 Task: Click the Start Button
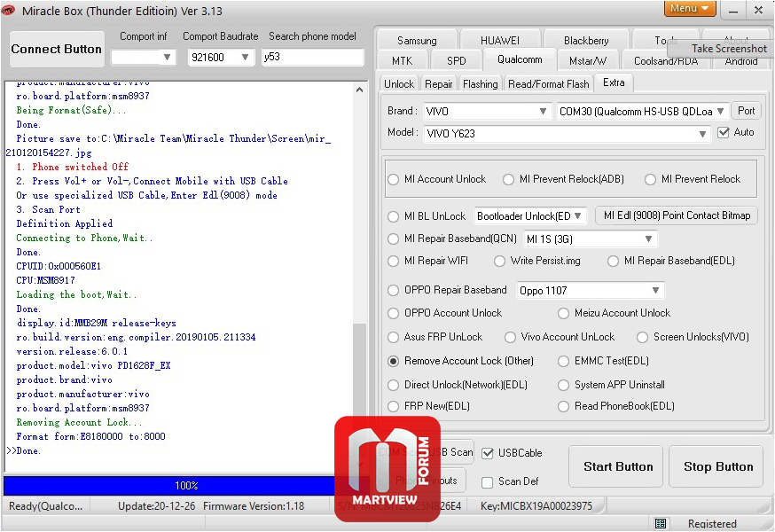coord(616,466)
